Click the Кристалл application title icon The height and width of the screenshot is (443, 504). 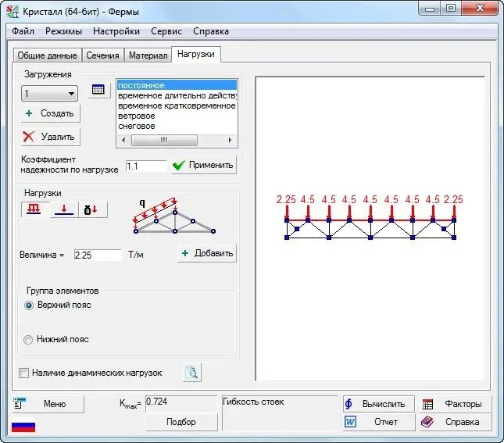click(x=13, y=12)
